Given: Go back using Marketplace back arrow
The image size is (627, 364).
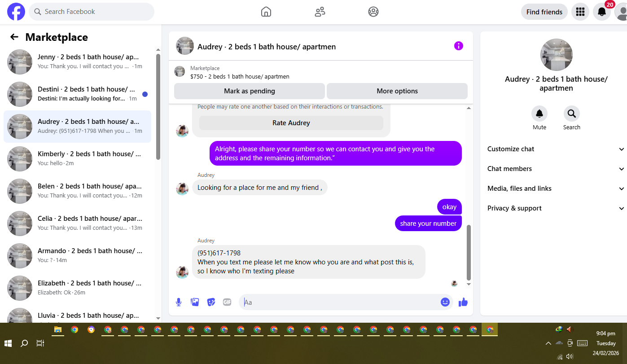Looking at the screenshot, I should (14, 37).
